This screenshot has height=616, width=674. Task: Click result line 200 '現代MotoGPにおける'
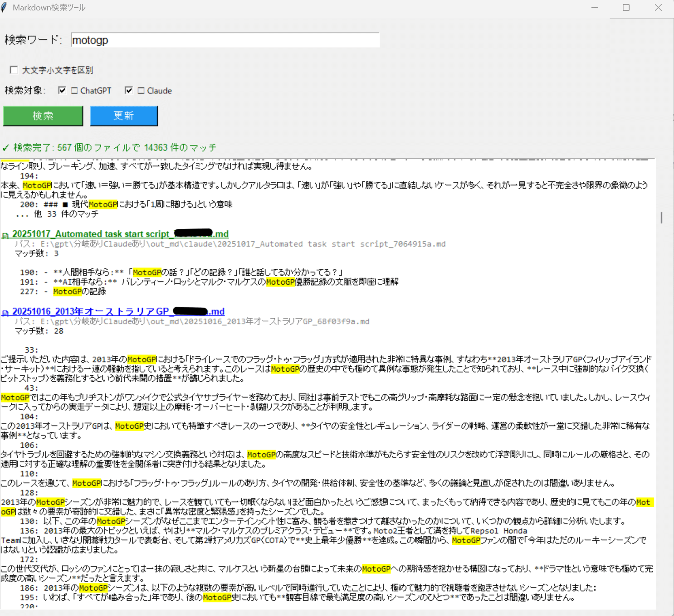[x=126, y=204]
